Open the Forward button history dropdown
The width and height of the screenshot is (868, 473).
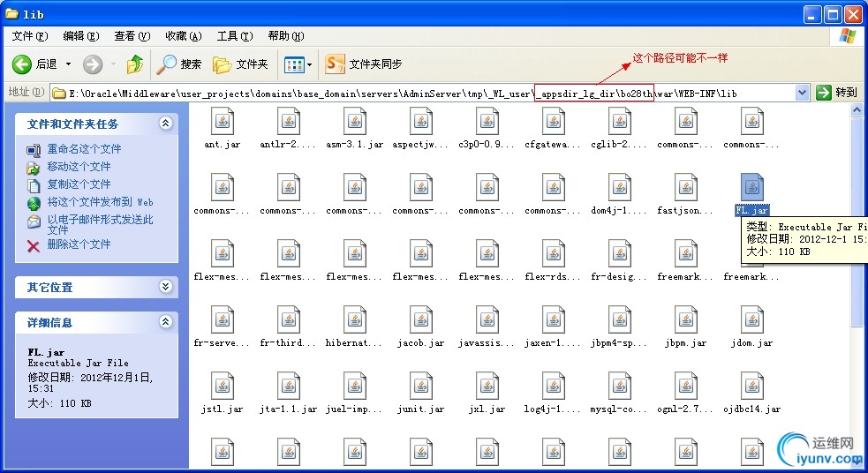tap(113, 64)
